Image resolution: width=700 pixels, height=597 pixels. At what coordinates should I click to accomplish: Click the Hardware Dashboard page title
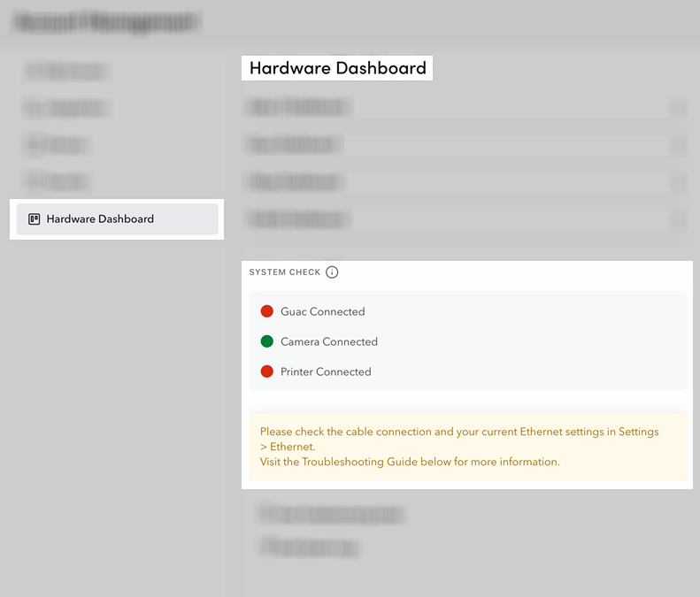338,68
